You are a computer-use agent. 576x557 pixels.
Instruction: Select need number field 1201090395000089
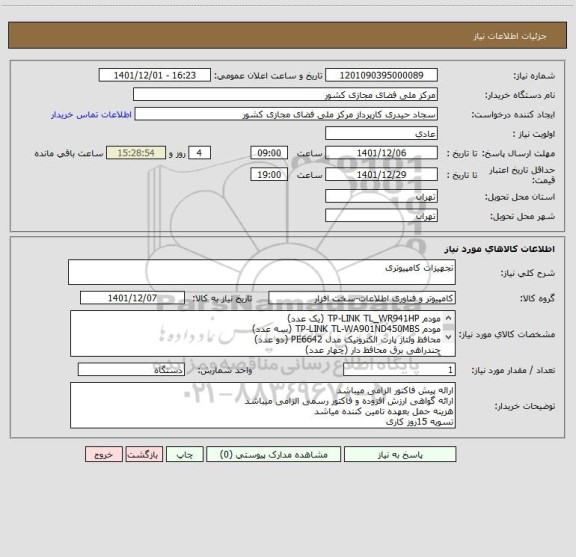click(x=381, y=75)
